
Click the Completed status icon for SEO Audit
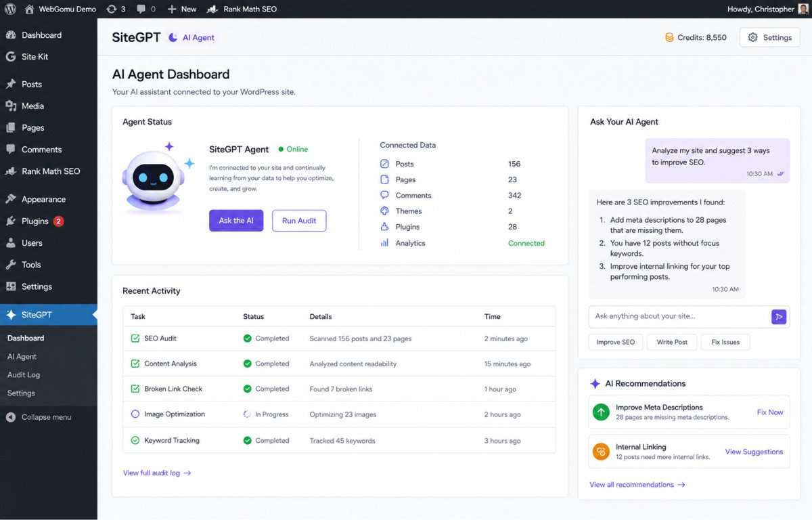[x=248, y=339]
